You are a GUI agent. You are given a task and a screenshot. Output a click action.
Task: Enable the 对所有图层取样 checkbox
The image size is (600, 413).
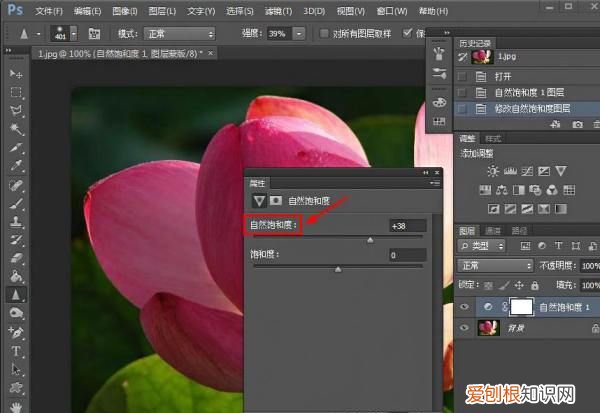[325, 33]
